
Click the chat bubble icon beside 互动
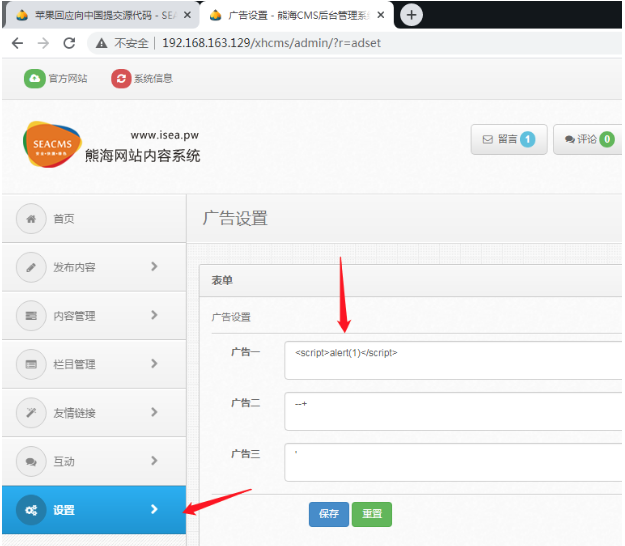click(x=31, y=462)
